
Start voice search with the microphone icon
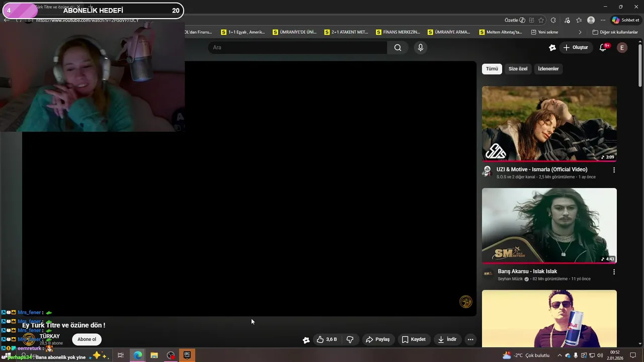pos(421,47)
